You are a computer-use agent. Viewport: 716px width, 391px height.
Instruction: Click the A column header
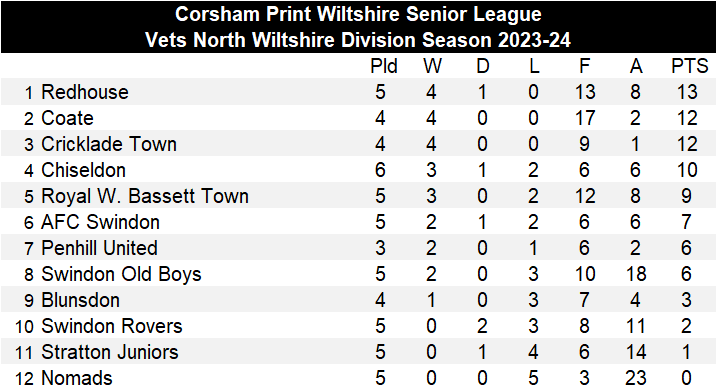tap(636, 67)
